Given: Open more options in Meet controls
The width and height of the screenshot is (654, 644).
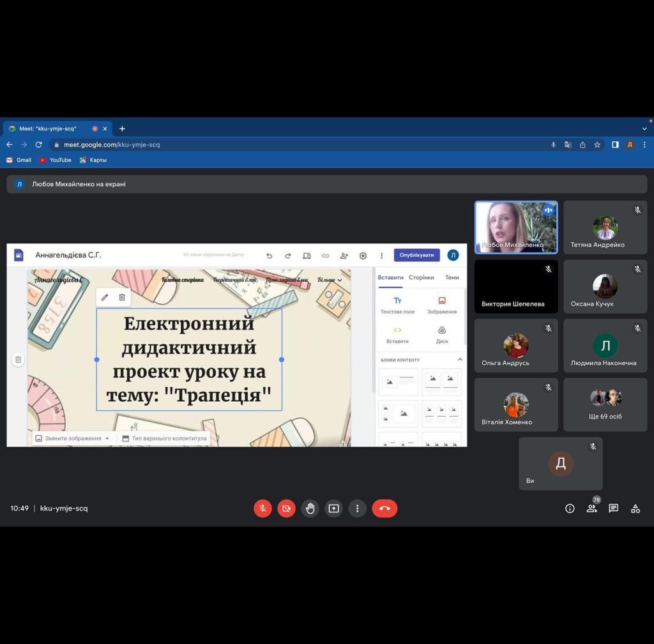Looking at the screenshot, I should point(358,509).
